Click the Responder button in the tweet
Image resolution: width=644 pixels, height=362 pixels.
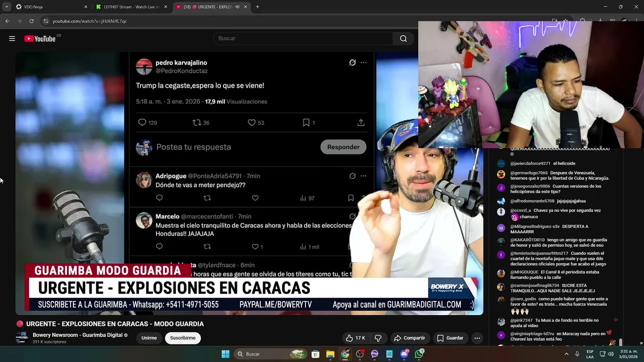pos(343,147)
